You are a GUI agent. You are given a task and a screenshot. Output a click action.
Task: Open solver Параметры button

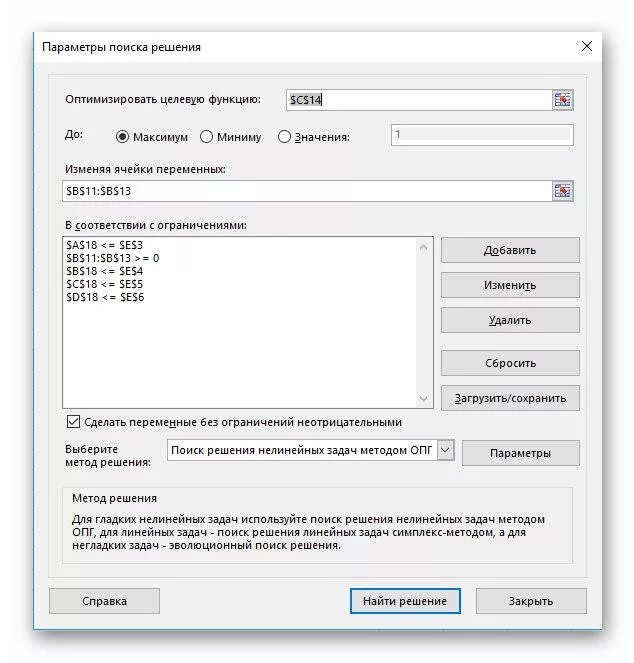pyautogui.click(x=521, y=453)
